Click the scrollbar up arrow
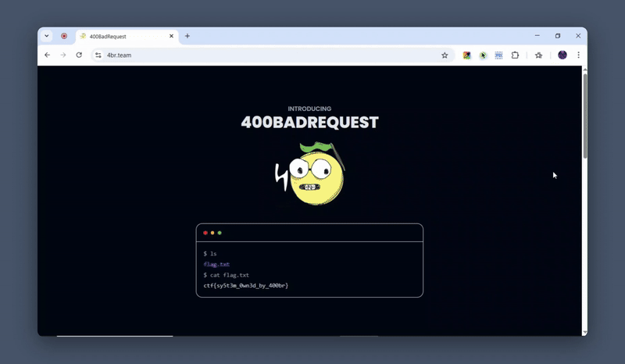This screenshot has height=364, width=625. (x=584, y=70)
